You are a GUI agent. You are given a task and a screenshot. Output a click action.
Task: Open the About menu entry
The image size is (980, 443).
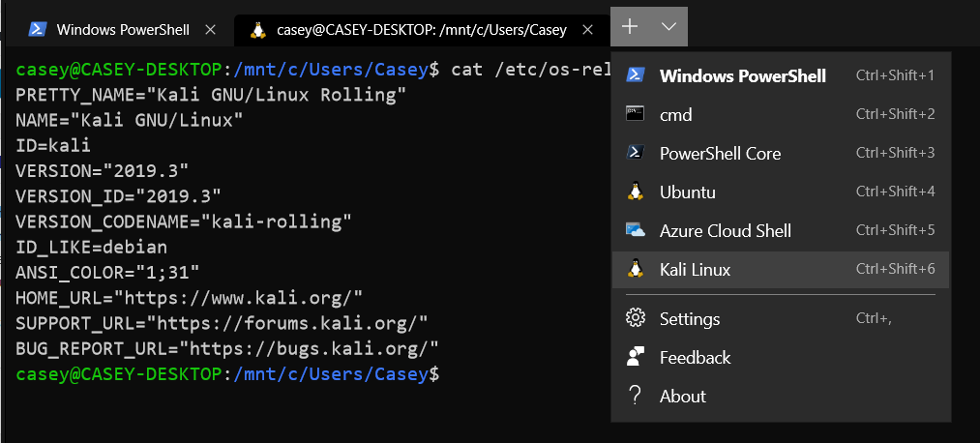[682, 396]
